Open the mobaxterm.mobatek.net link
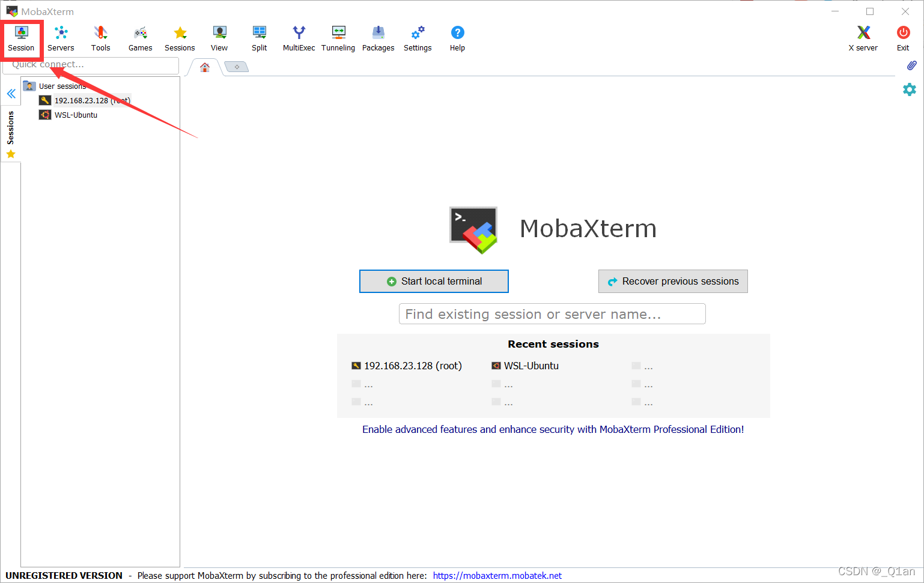924x583 pixels. (497, 575)
